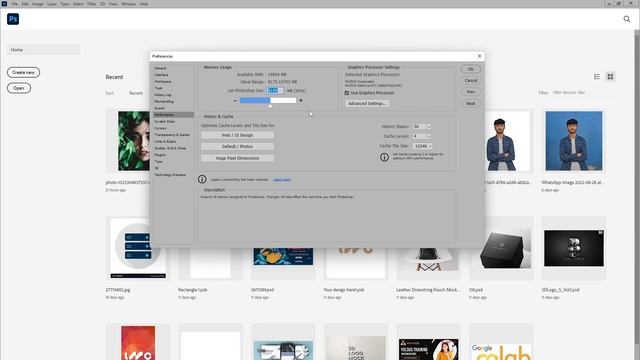Click the memory usage slider bar
The height and width of the screenshot is (360, 640).
[268, 100]
